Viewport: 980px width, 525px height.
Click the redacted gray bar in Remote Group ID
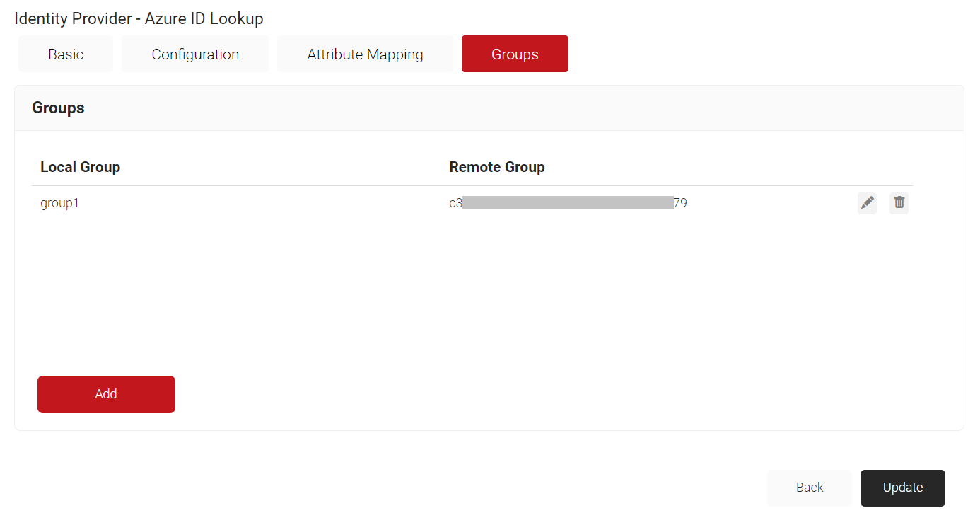(x=568, y=203)
